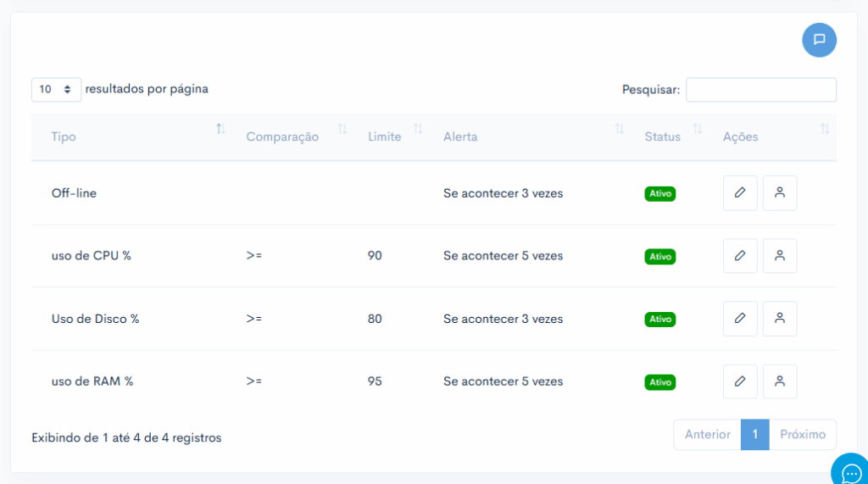Go to the Próximo page
The height and width of the screenshot is (484, 868).
[x=803, y=435]
